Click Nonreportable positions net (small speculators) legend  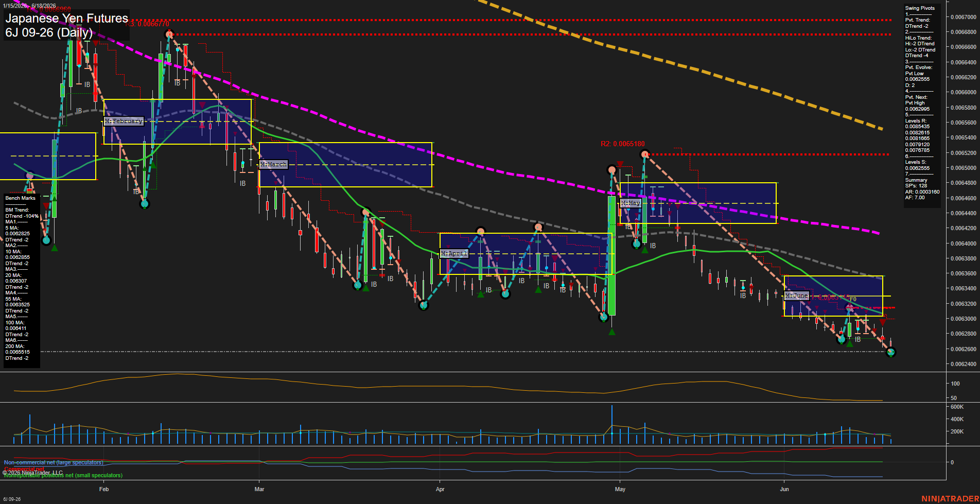63,475
